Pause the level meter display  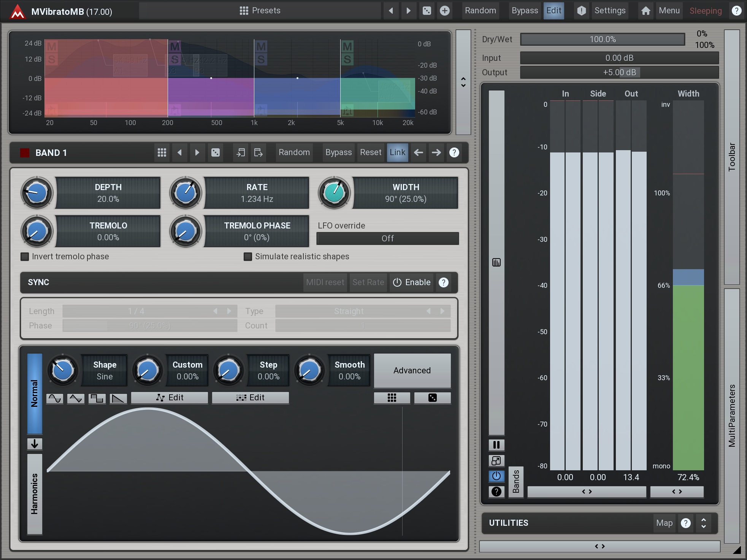tap(496, 444)
